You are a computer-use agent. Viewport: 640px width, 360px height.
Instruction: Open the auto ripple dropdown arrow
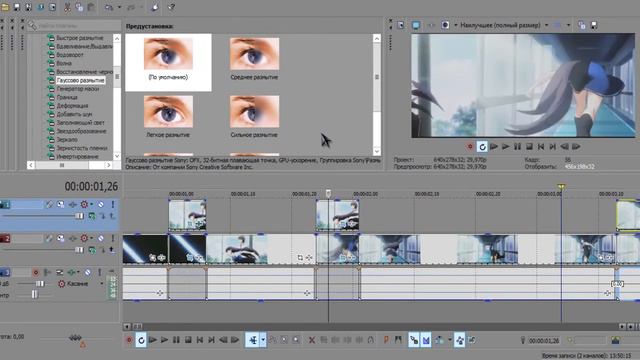coord(449,340)
